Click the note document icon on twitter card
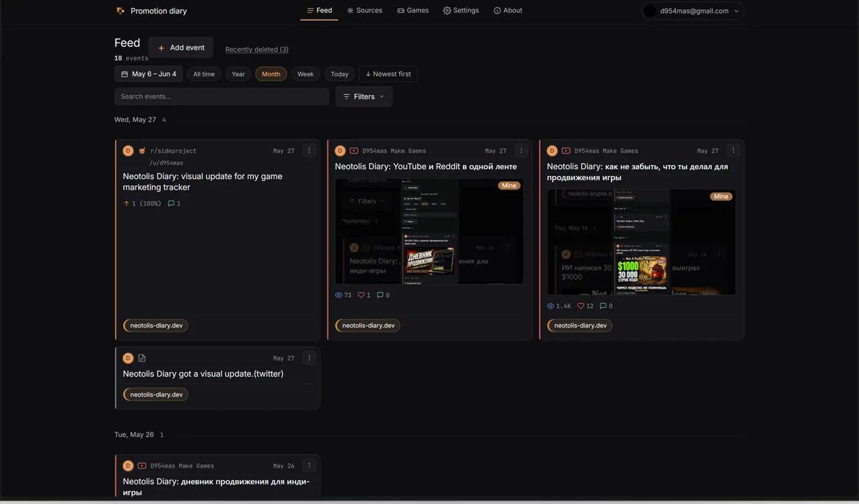This screenshot has width=859, height=504. (142, 358)
